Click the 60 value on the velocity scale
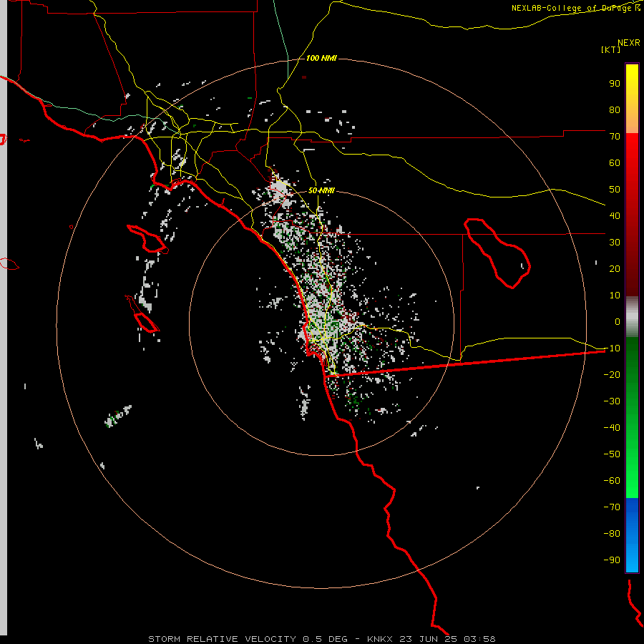Image resolution: width=644 pixels, height=644 pixels. point(615,163)
